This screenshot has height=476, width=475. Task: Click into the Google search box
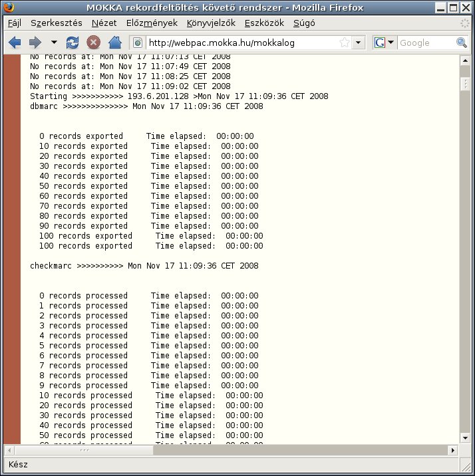click(x=426, y=43)
